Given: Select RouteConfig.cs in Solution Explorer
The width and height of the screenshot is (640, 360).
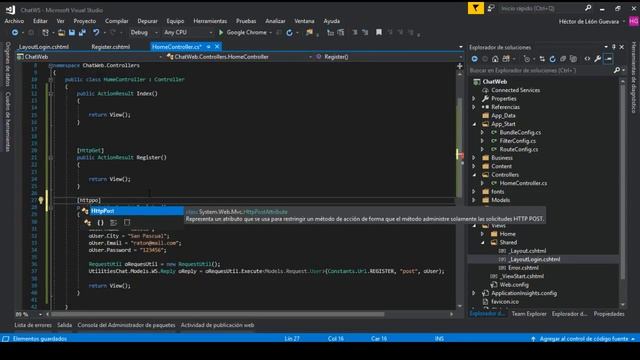Looking at the screenshot, I should (x=519, y=149).
